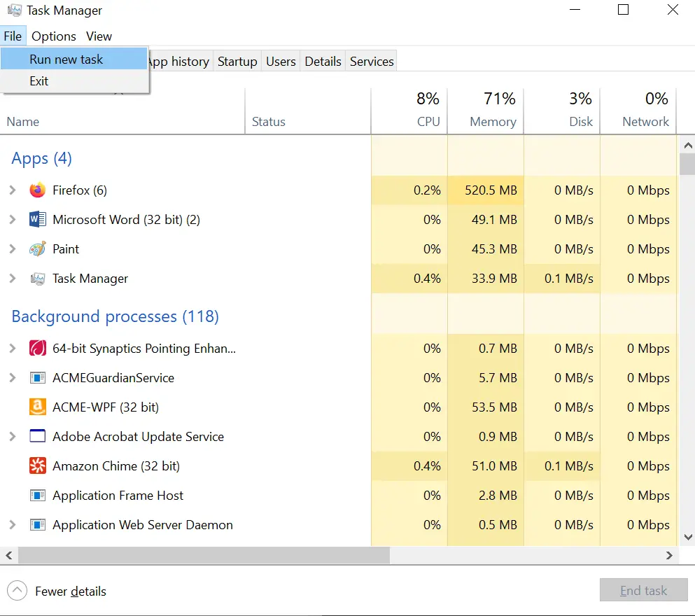Click the vertical scrollbar down arrow
Image resolution: width=695 pixels, height=616 pixels.
pyautogui.click(x=688, y=537)
